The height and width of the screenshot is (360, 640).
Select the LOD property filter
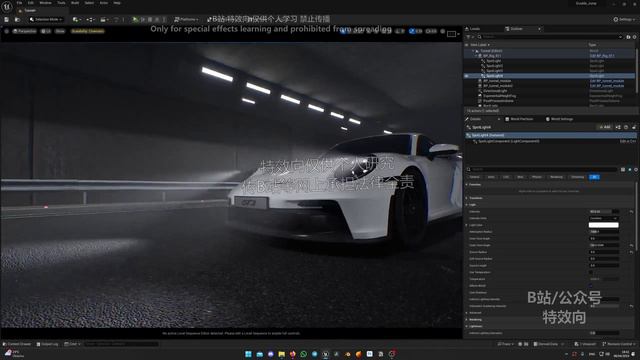coord(506,177)
